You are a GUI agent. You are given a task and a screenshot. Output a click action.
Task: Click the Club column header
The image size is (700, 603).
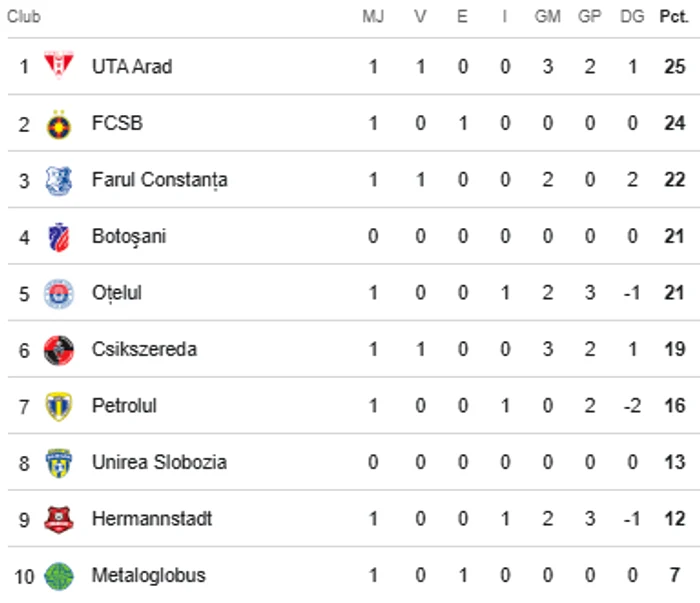[x=24, y=18]
